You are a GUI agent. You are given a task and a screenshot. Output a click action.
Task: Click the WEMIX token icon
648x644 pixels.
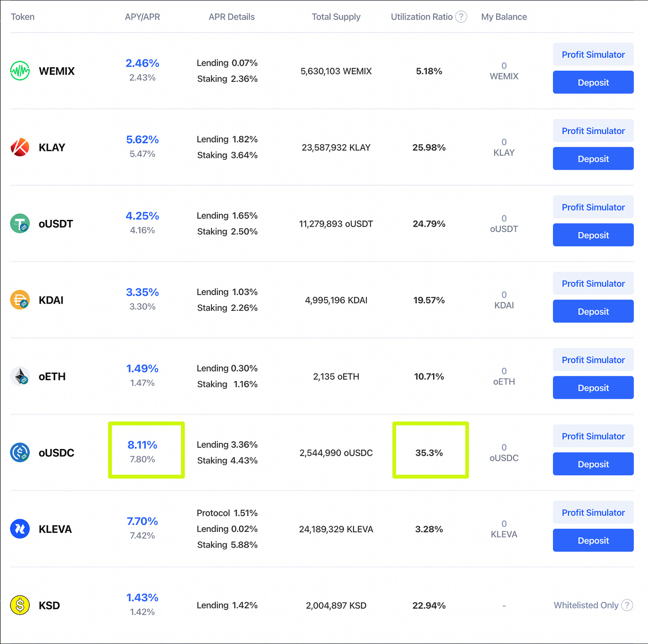click(20, 71)
